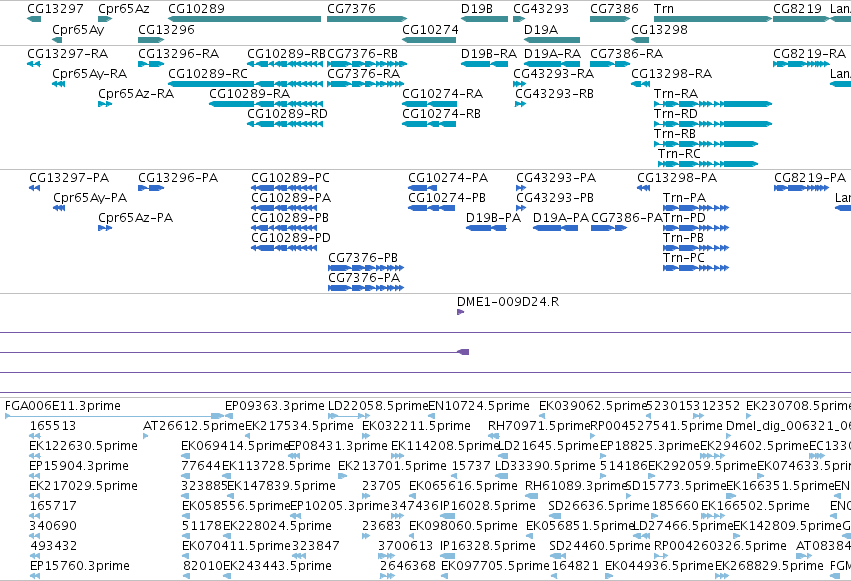
Task: Select the EK032211.5prime EST label
Action: pyautogui.click(x=416, y=426)
